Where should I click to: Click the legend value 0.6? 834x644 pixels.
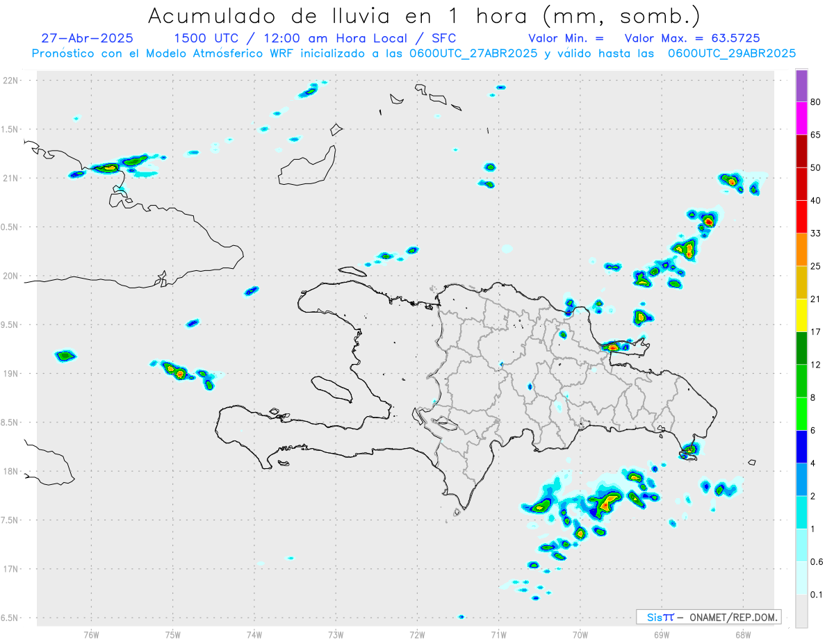817,561
